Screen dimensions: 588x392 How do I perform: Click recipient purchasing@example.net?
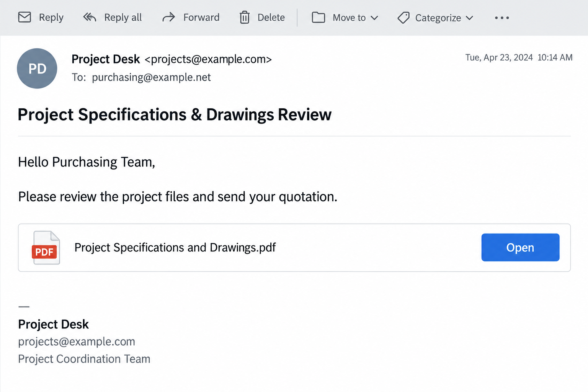151,77
